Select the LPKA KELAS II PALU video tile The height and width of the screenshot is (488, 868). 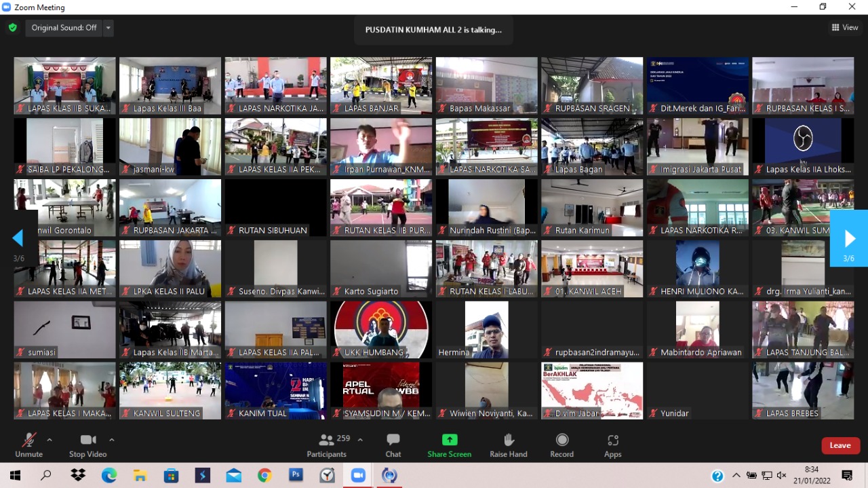click(x=170, y=269)
